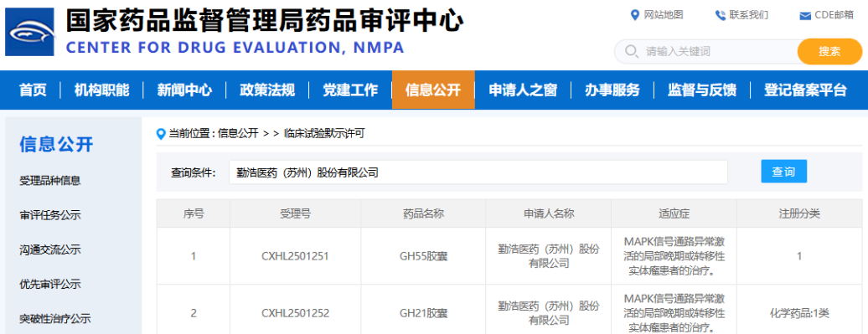The width and height of the screenshot is (868, 334).
Task: Select the highlighted 信息公开 tab
Action: point(433,90)
